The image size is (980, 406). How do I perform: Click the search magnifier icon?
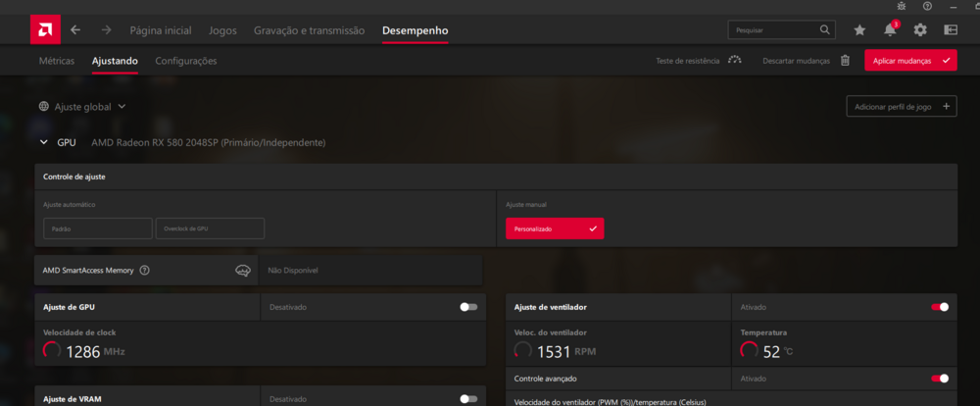click(825, 29)
